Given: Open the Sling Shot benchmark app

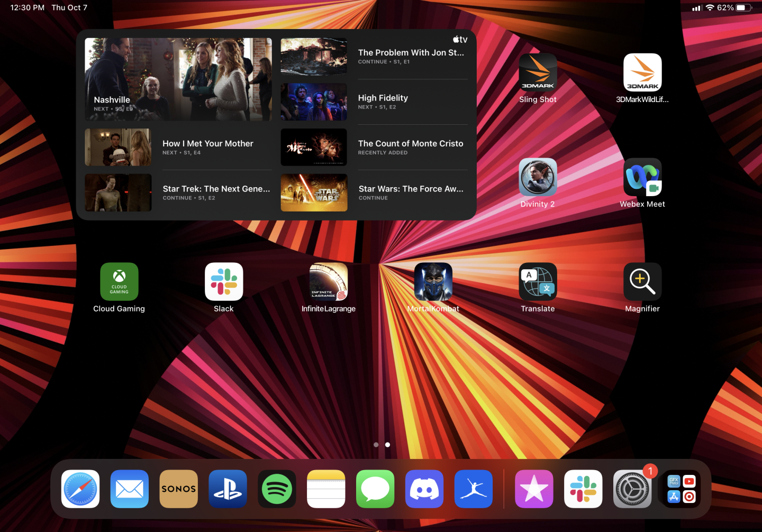Looking at the screenshot, I should click(538, 72).
